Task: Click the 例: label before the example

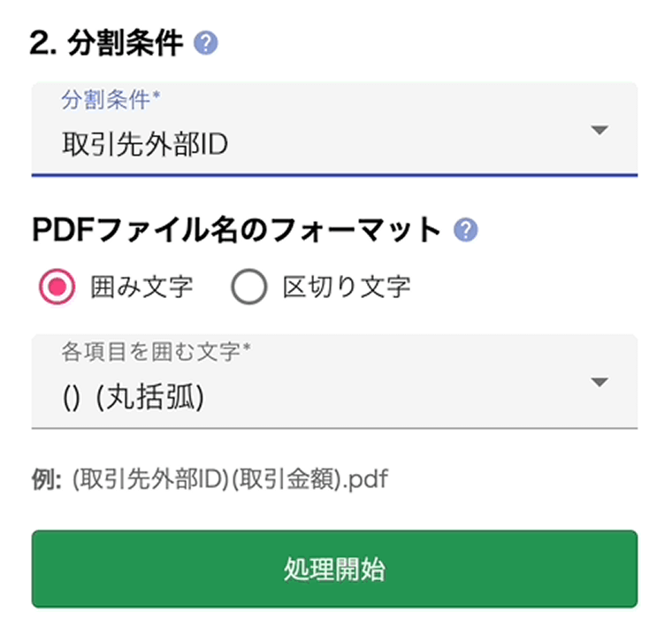Action: (47, 480)
